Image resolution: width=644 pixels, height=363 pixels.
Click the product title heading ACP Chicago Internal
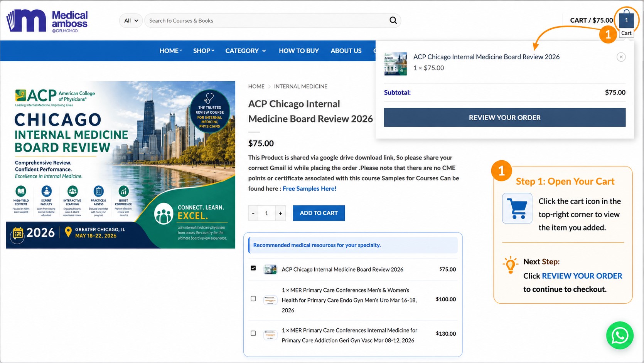click(310, 111)
